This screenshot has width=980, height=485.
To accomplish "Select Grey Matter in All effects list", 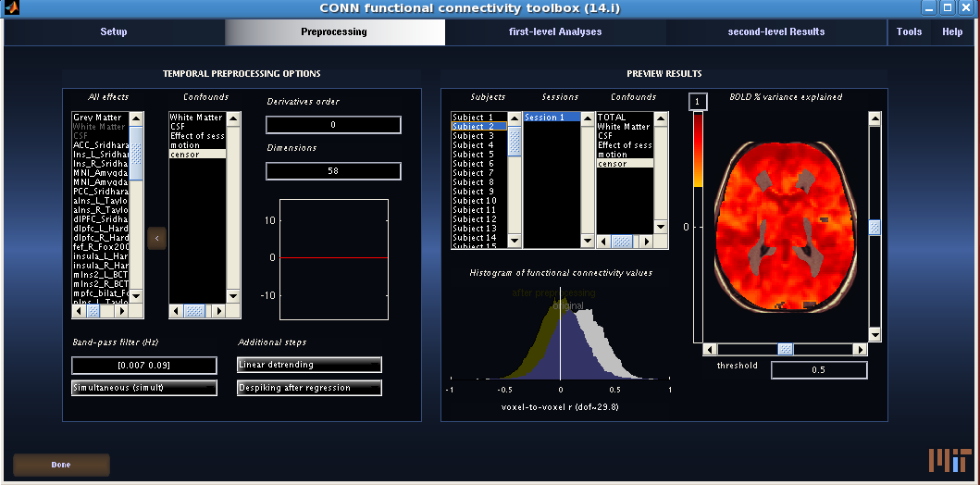I will 97,118.
